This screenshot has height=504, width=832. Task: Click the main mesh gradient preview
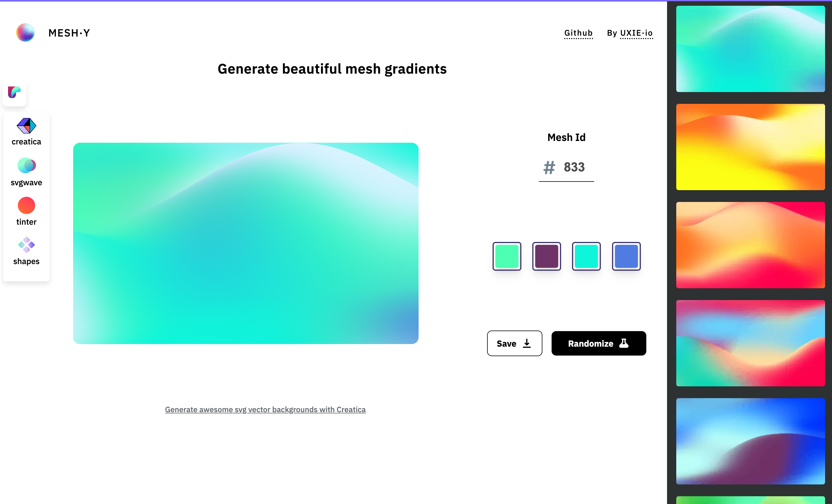click(x=246, y=243)
